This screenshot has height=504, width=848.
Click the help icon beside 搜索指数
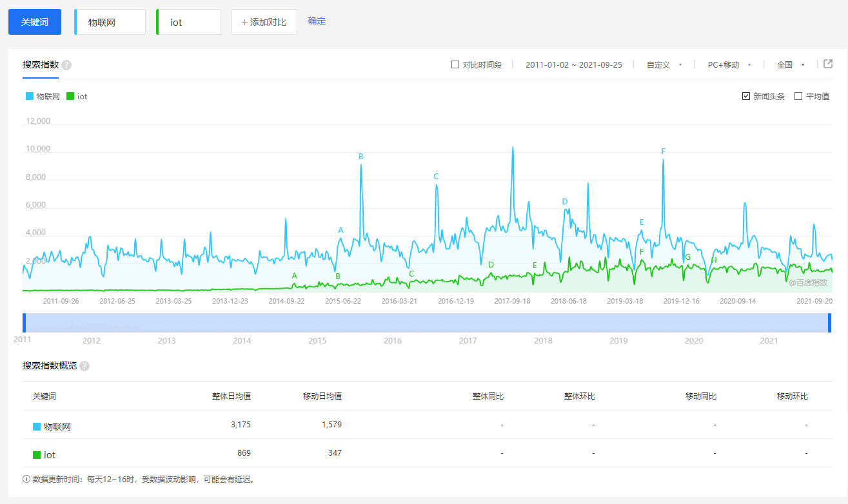[66, 65]
